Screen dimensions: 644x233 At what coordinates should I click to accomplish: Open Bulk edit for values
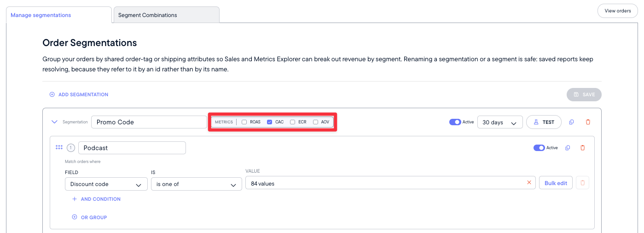556,183
